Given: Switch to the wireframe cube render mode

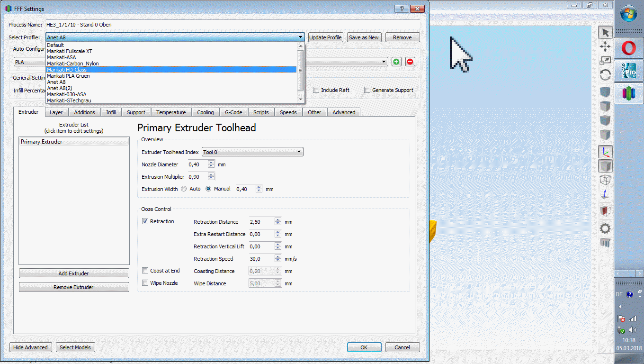Looking at the screenshot, I should (605, 180).
